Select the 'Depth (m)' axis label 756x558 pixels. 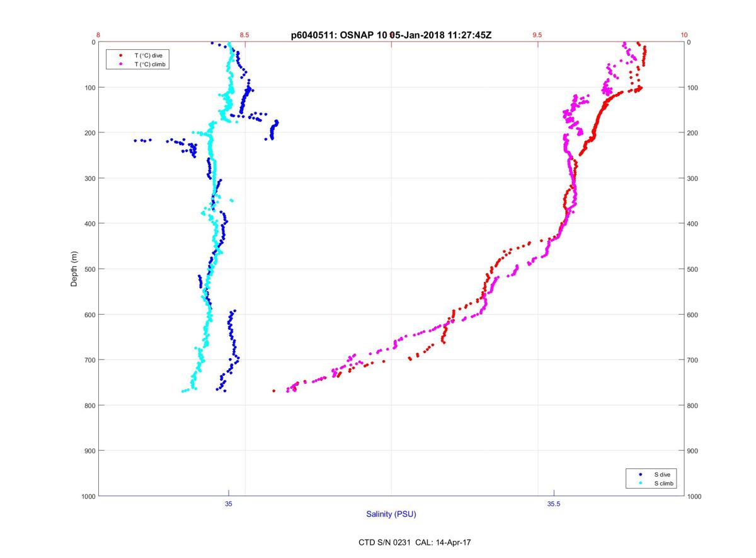click(74, 269)
